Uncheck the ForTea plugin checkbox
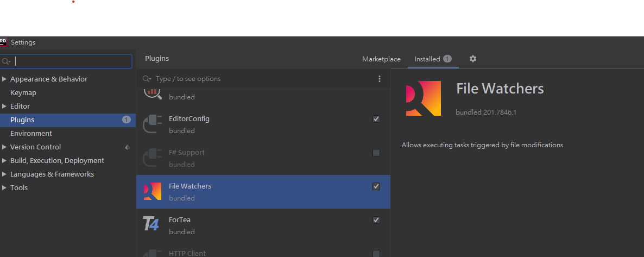 tap(376, 220)
